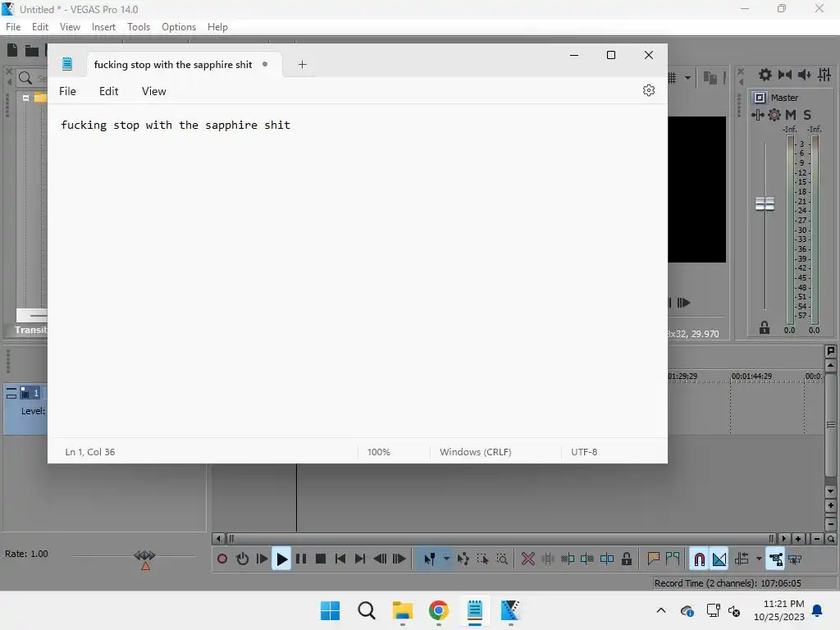The image size is (840, 630).
Task: Open Master Bus audio properties gear icon
Action: [765, 75]
